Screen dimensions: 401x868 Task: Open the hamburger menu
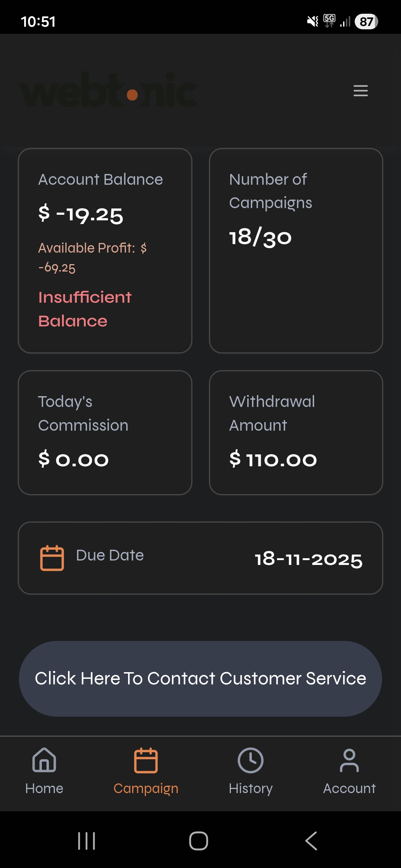pyautogui.click(x=361, y=91)
